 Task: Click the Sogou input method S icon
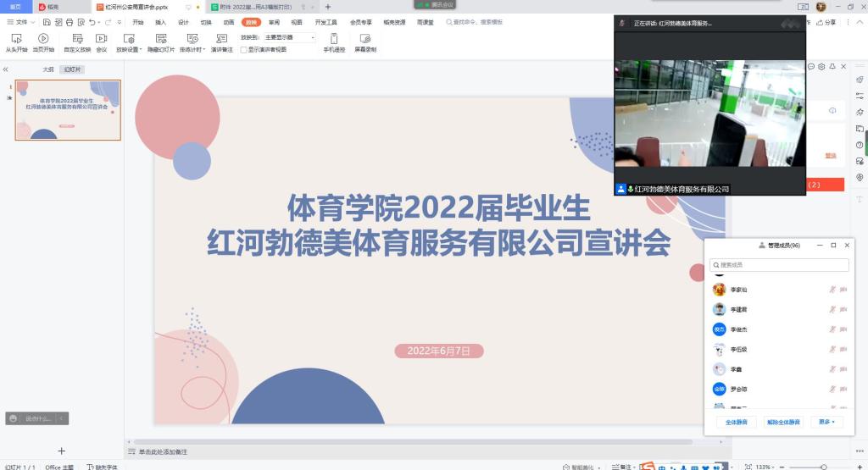pos(647,466)
